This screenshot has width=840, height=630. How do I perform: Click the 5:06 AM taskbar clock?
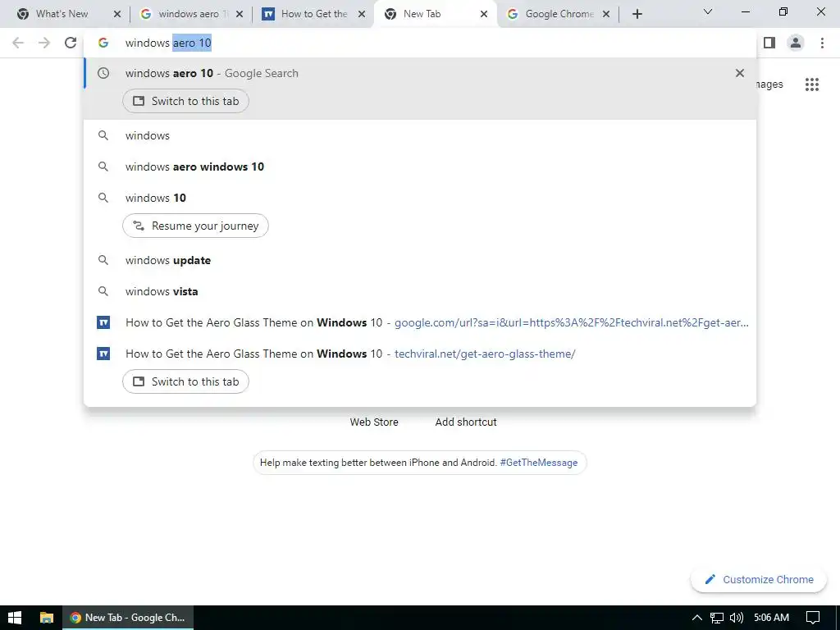point(771,618)
